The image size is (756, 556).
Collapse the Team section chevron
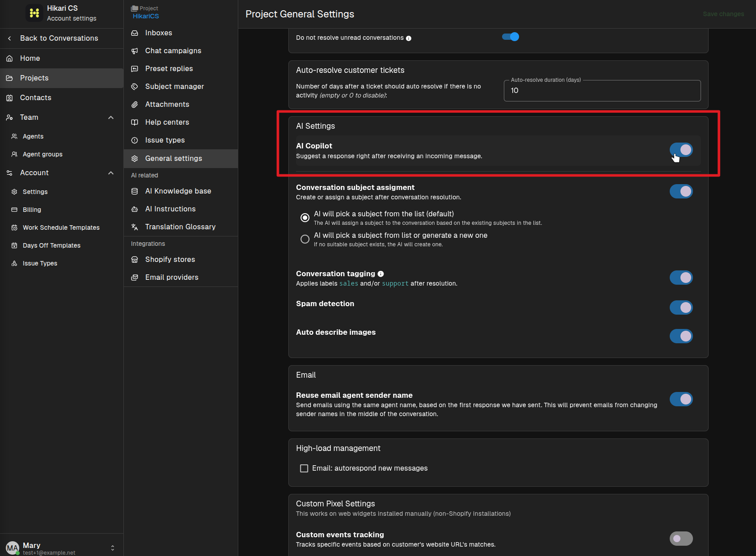111,118
